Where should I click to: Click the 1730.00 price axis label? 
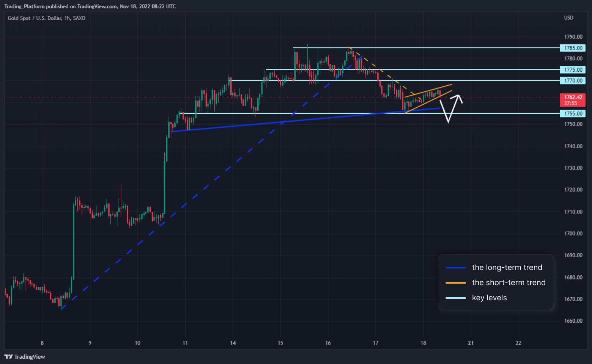point(573,168)
